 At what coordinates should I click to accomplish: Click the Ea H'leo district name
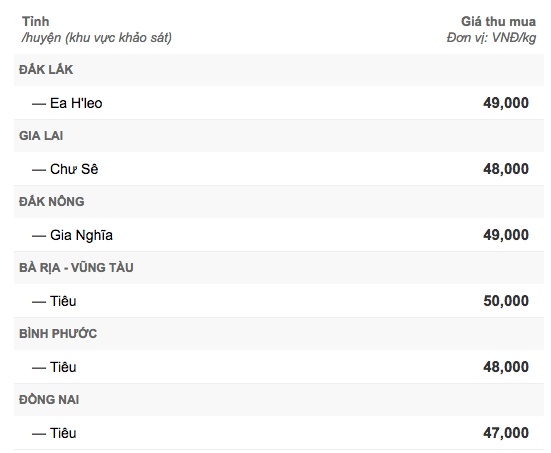[x=76, y=103]
